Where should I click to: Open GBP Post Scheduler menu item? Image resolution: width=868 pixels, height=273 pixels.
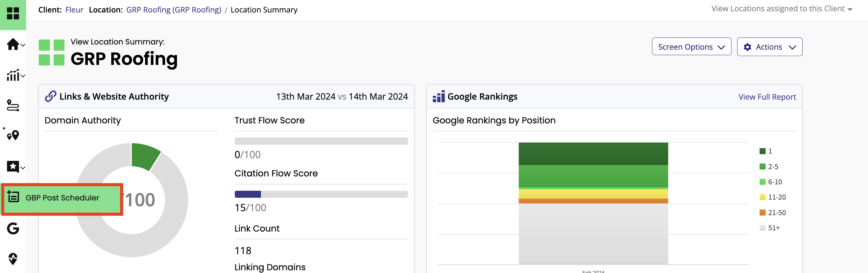point(62,198)
